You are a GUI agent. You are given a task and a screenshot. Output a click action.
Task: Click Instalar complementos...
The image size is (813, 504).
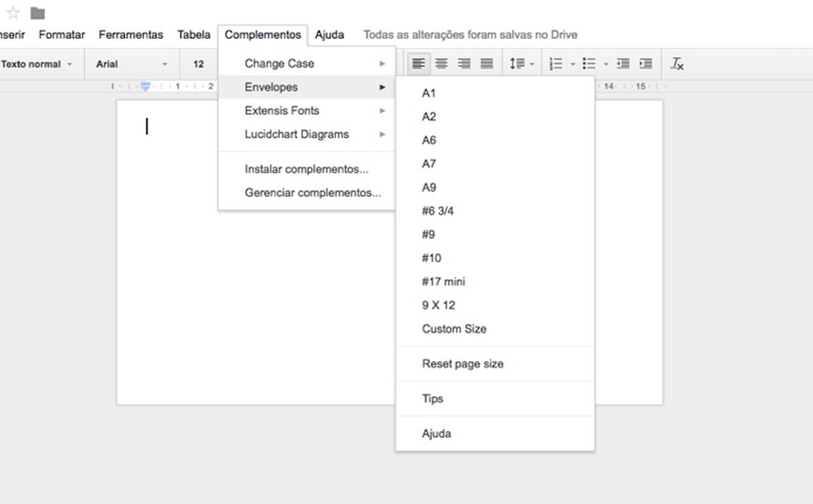(x=307, y=169)
